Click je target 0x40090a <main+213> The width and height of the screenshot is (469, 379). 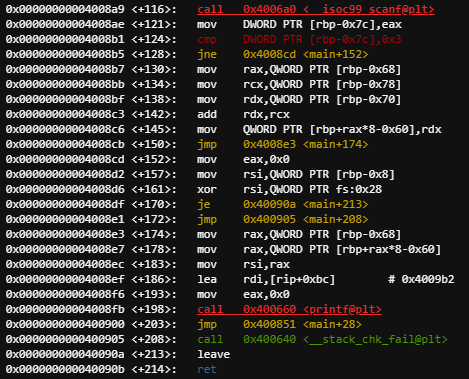pos(306,204)
